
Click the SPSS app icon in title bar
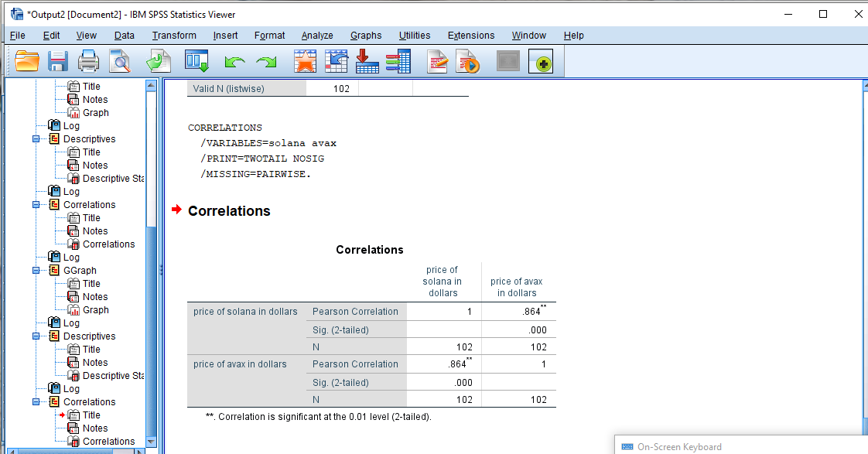pyautogui.click(x=16, y=14)
